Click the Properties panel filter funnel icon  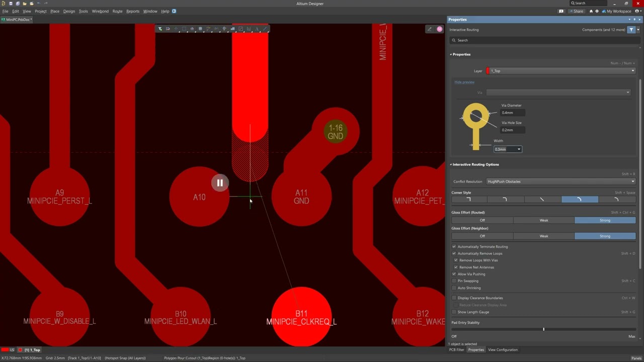pyautogui.click(x=631, y=30)
